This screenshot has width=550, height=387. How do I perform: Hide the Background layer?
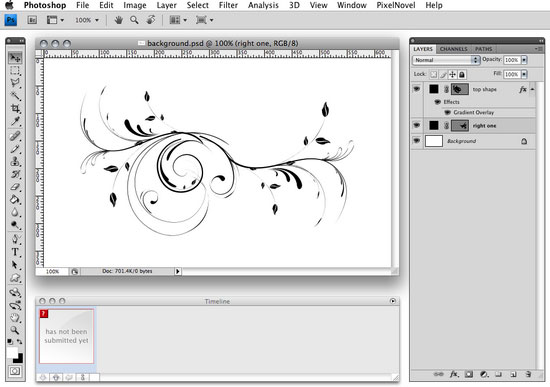[417, 140]
